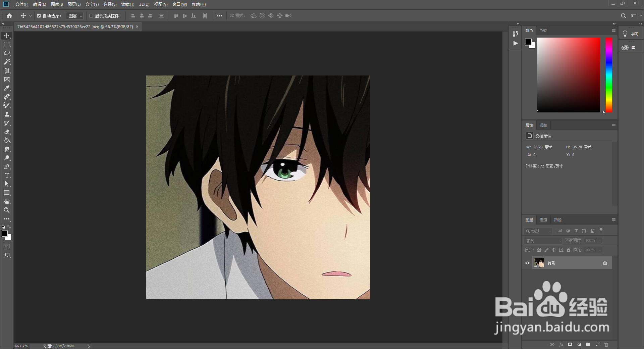Open the blend mode 正常 dropdown
This screenshot has height=349, width=644.
pyautogui.click(x=543, y=241)
